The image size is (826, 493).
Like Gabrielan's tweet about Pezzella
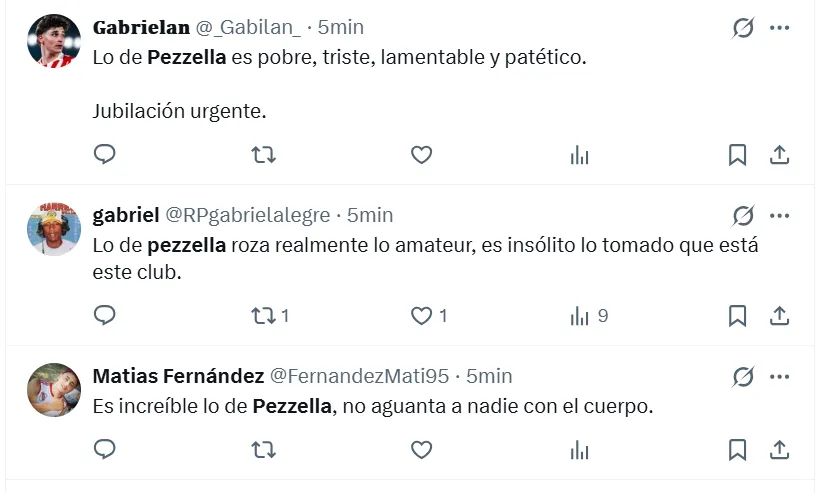click(x=421, y=154)
